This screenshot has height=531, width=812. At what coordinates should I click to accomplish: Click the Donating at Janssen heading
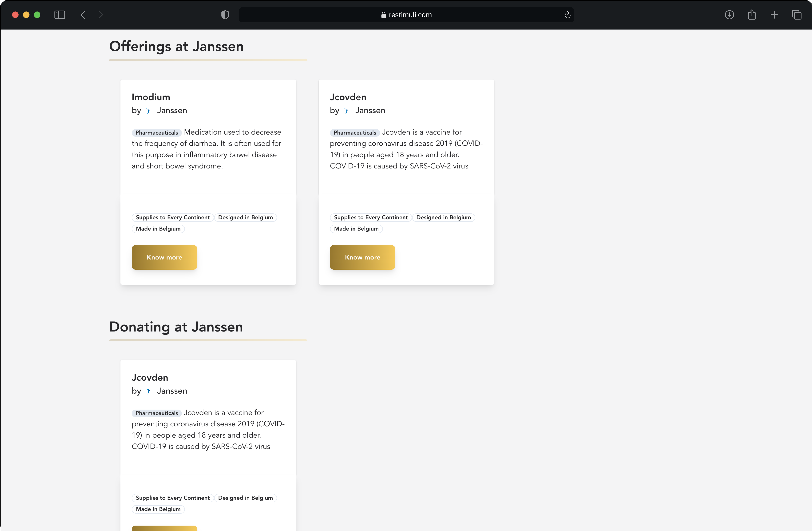point(176,327)
